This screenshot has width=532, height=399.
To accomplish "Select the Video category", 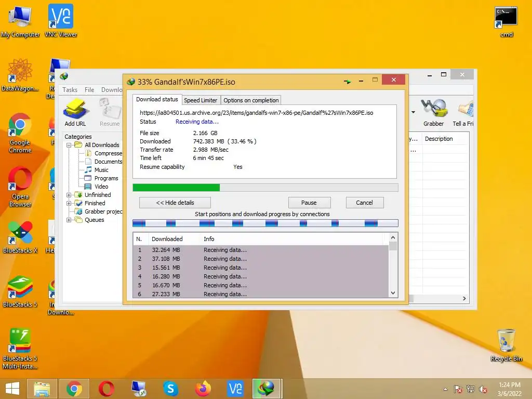I will pyautogui.click(x=97, y=187).
